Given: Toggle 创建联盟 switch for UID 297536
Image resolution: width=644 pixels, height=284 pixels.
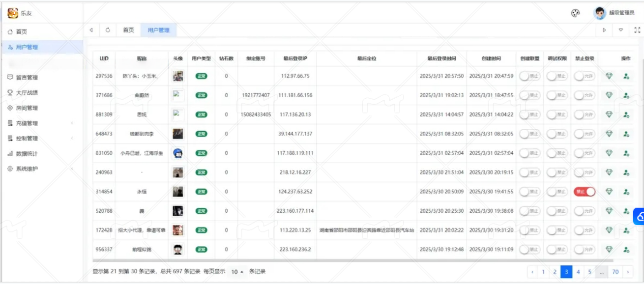Looking at the screenshot, I should [x=530, y=76].
